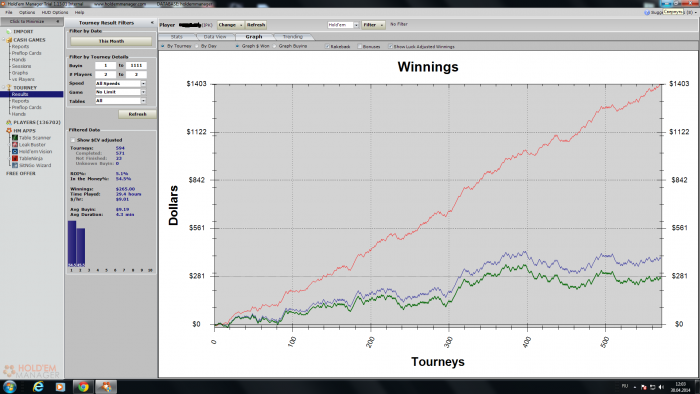Open the Leak Buster app icon
Image resolution: width=700 pixels, height=394 pixels.
15,145
